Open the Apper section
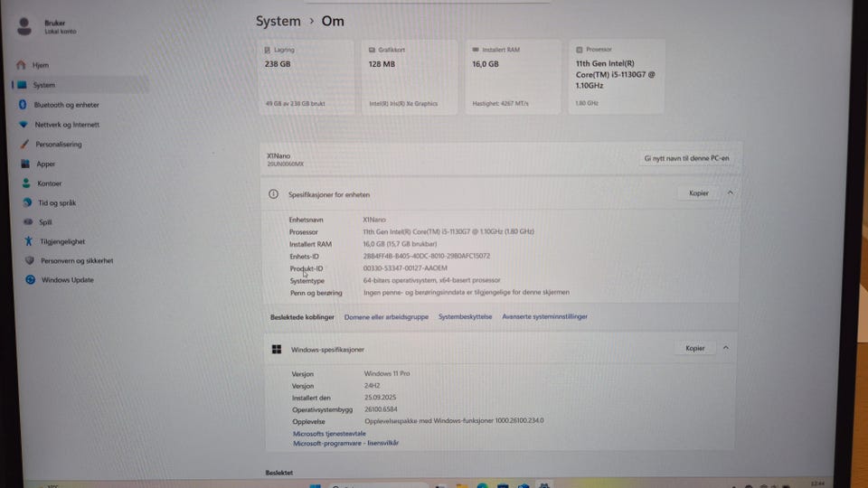The height and width of the screenshot is (488, 868). tap(45, 164)
